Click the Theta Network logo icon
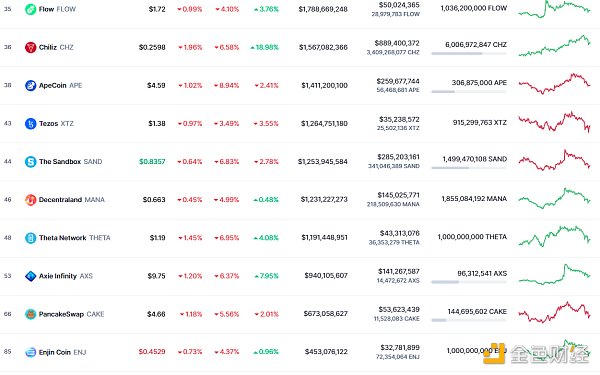 coord(30,238)
